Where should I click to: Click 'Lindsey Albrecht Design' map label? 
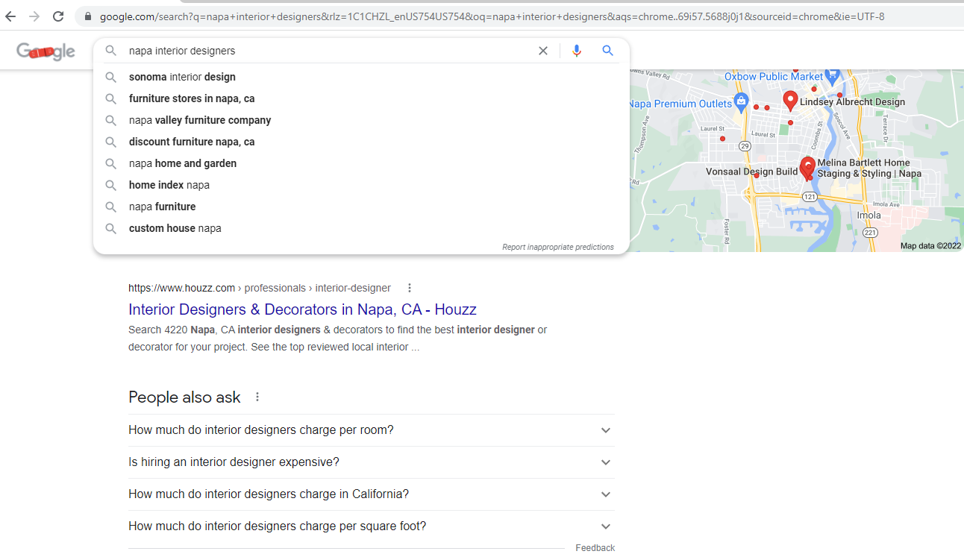pyautogui.click(x=852, y=102)
